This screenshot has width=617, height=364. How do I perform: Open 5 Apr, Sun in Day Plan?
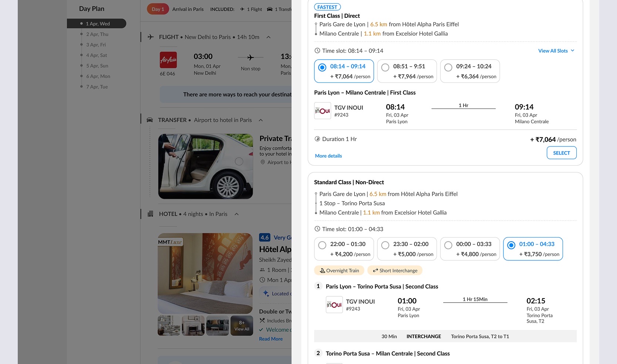97,66
